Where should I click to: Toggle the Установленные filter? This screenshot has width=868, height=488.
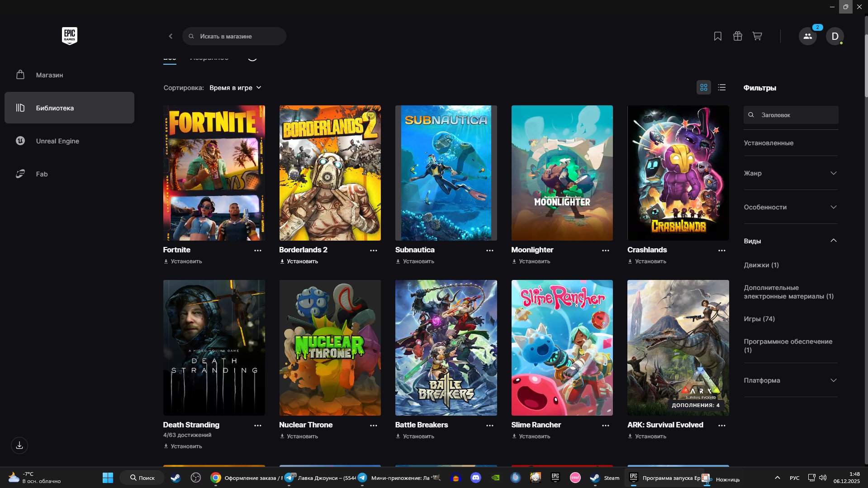(768, 143)
